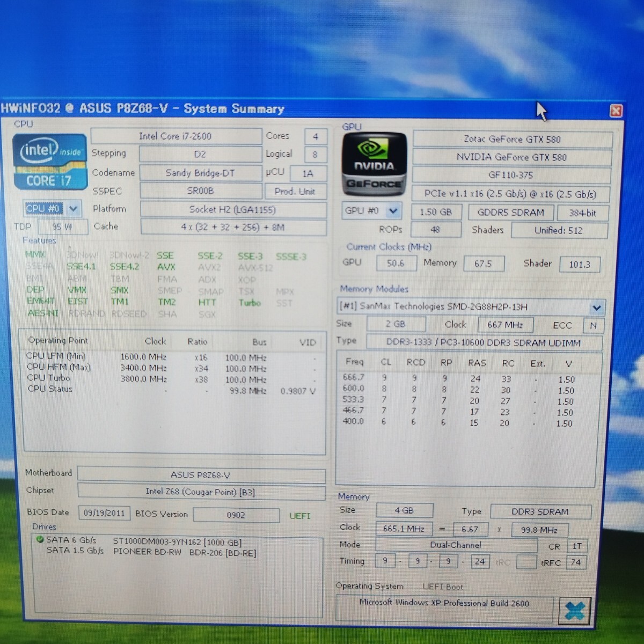Click the ECC N value
This screenshot has width=644, height=644.
(x=593, y=325)
